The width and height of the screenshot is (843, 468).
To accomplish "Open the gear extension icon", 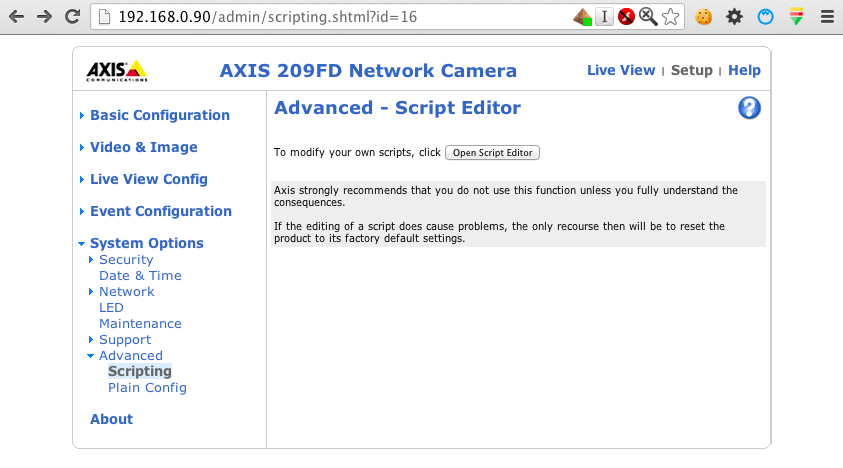I will (734, 17).
